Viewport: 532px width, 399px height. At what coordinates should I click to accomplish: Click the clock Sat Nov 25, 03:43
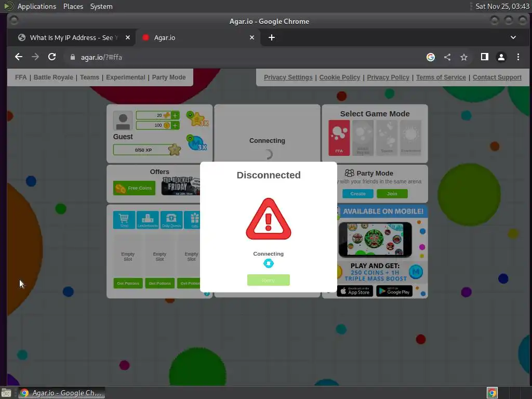502,6
